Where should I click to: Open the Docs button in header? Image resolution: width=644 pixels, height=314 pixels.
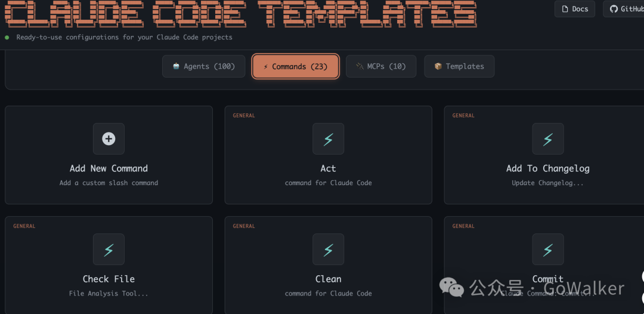(575, 9)
